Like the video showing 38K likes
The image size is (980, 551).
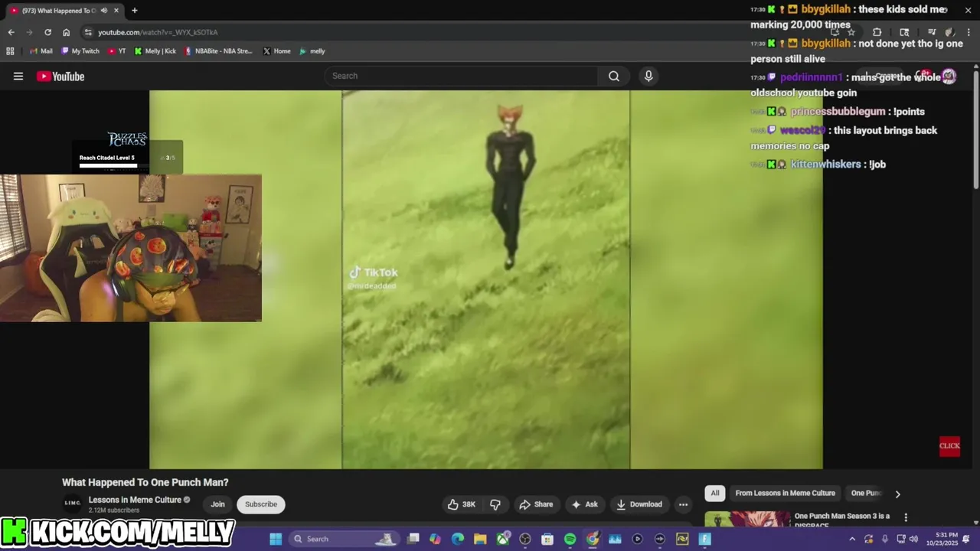point(462,504)
